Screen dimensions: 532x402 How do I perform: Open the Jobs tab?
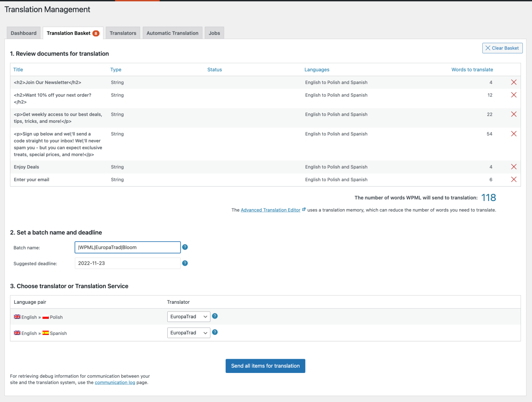[215, 33]
